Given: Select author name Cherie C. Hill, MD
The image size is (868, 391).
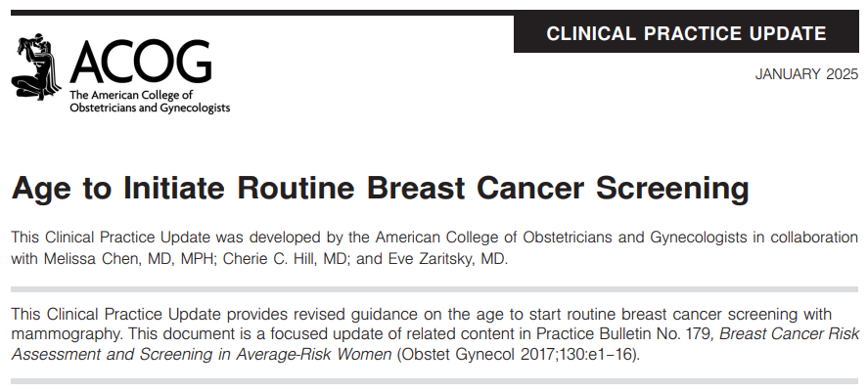Looking at the screenshot, I should pos(287,259).
